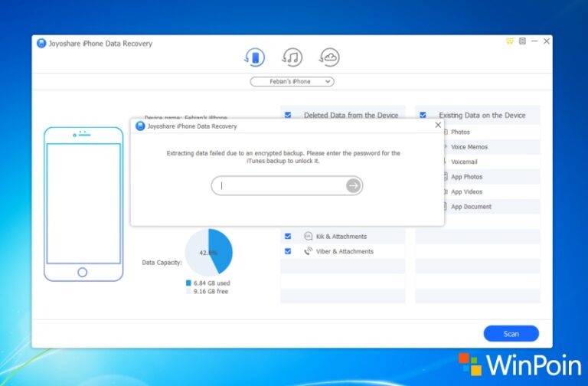Select Voice Memos in existing data list
Image resolution: width=588 pixels, height=386 pixels.
[x=469, y=147]
